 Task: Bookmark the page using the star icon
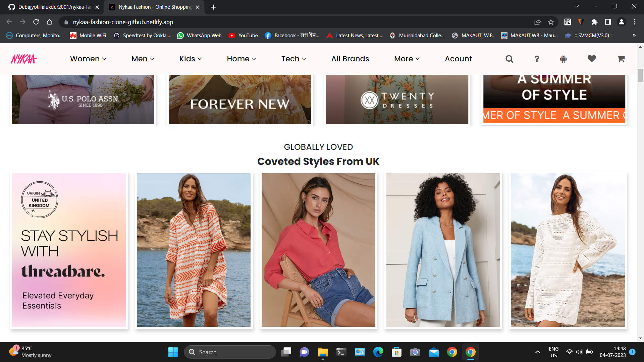551,22
